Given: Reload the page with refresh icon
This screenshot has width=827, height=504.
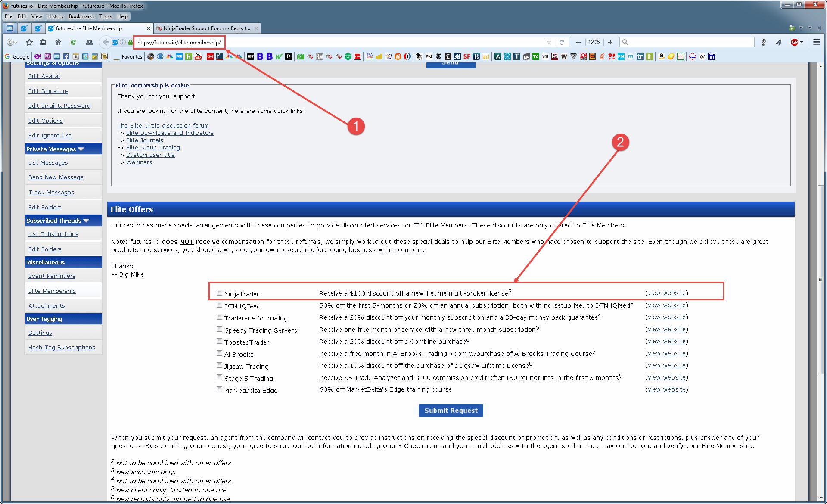Looking at the screenshot, I should click(562, 42).
